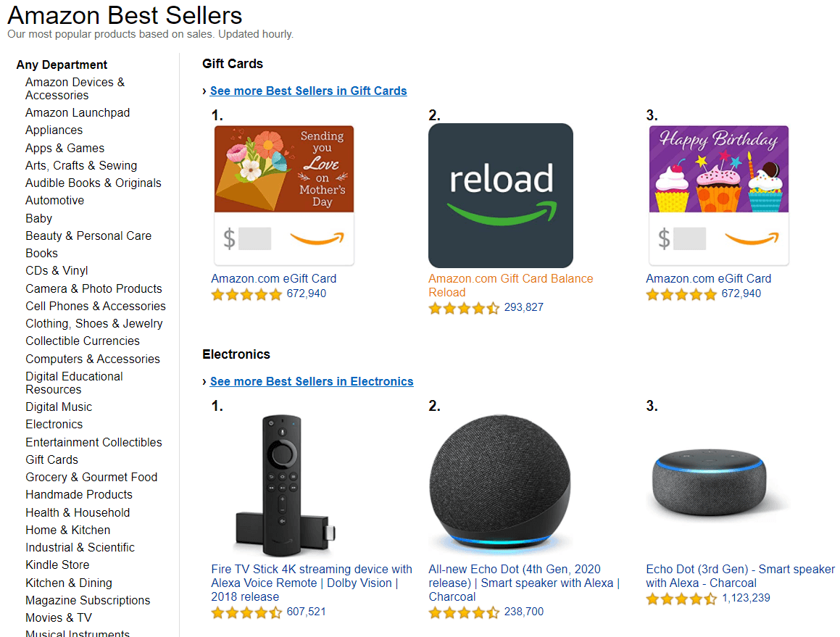Select the Toys & Games sibling category Baby

click(x=38, y=218)
